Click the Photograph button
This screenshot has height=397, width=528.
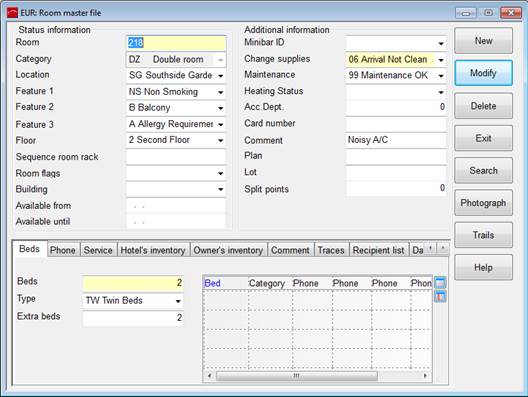[483, 203]
